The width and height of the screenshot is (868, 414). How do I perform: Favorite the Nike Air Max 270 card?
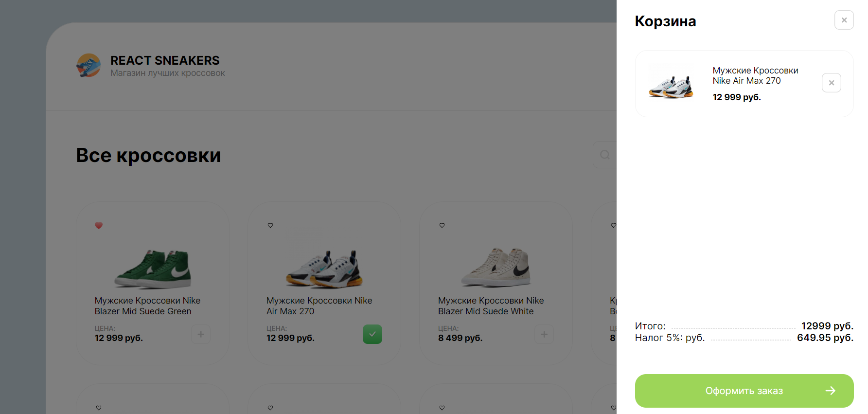270,225
